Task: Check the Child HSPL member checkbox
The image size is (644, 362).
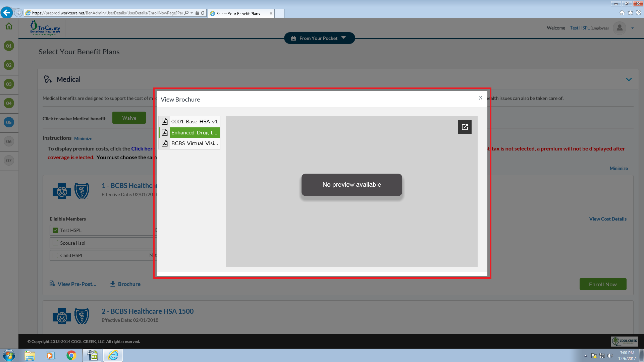Action: 55,255
